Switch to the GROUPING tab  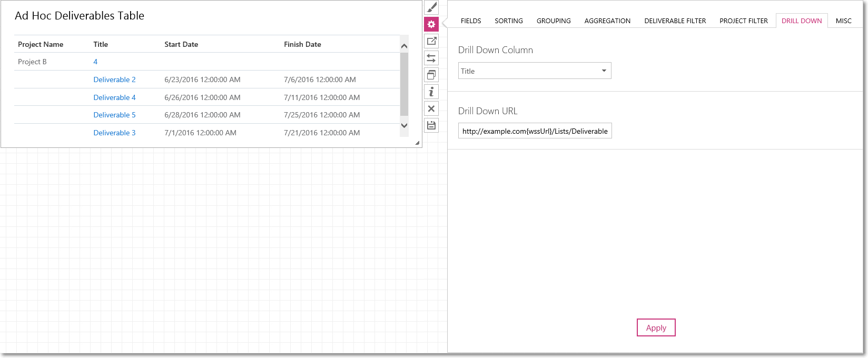[554, 21]
